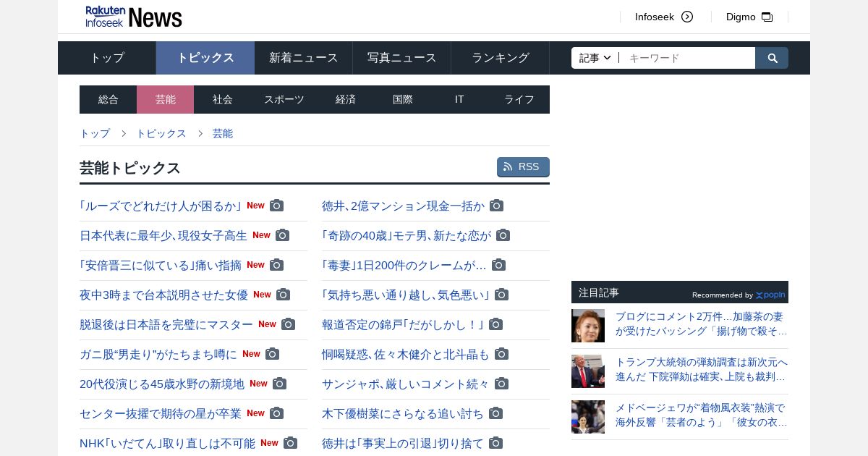Click camera icon beside 「毒妻」1日200件のクレームが
The image size is (868, 456).
point(499,265)
